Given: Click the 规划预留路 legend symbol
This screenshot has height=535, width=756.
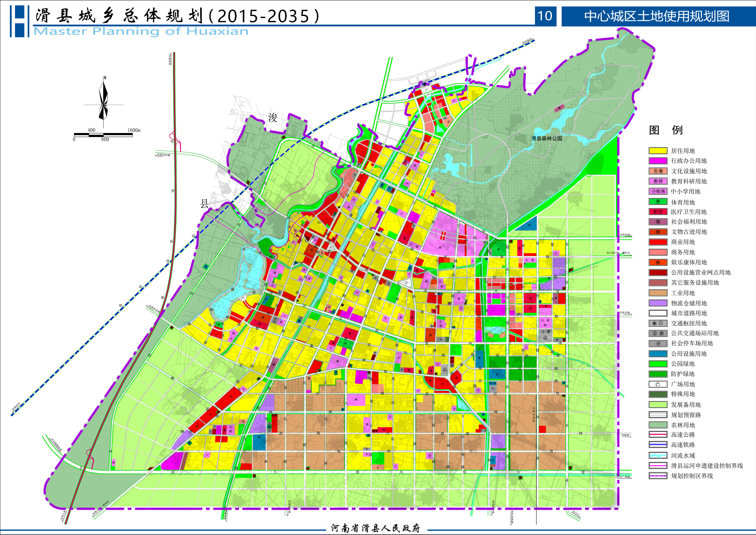Looking at the screenshot, I should click(658, 415).
